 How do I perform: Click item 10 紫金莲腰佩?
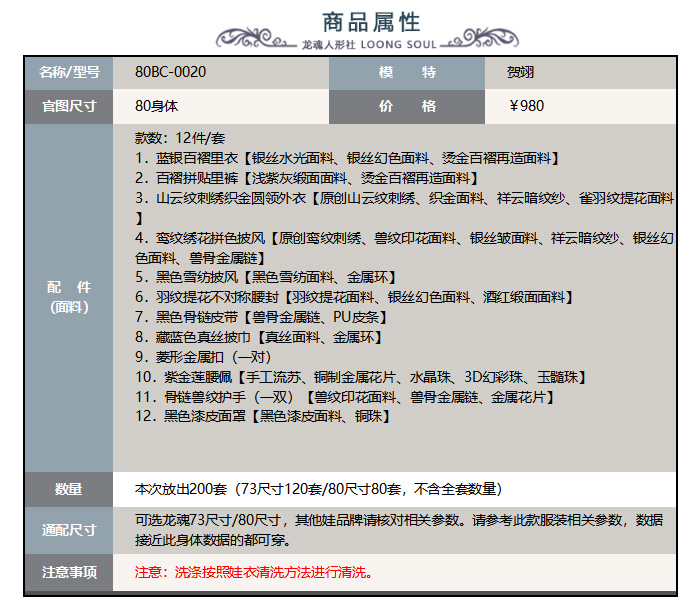(x=361, y=377)
